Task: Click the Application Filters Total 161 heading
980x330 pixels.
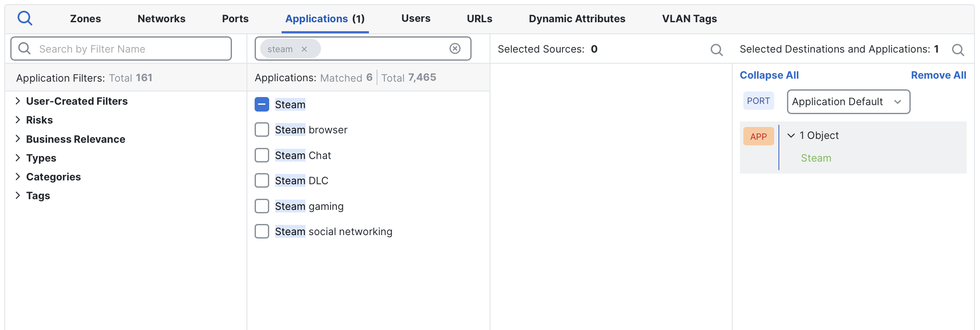Action: [x=84, y=78]
